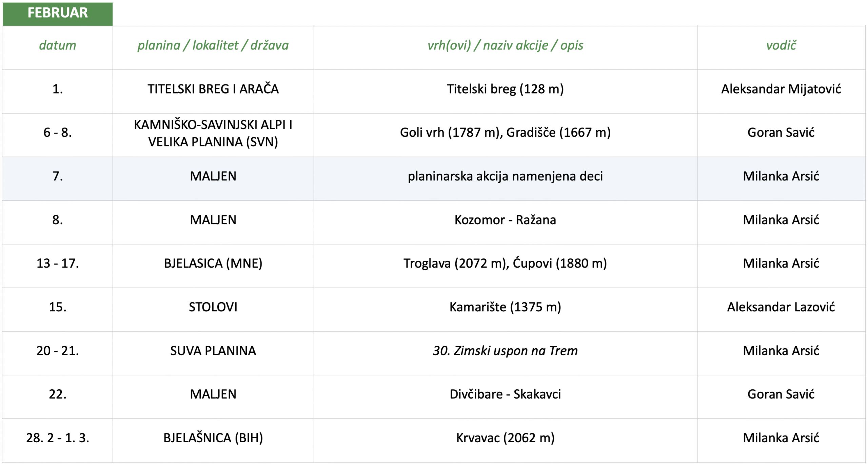Select the Krvavac (2062 m) cell
This screenshot has height=465, width=868.
pos(505,438)
